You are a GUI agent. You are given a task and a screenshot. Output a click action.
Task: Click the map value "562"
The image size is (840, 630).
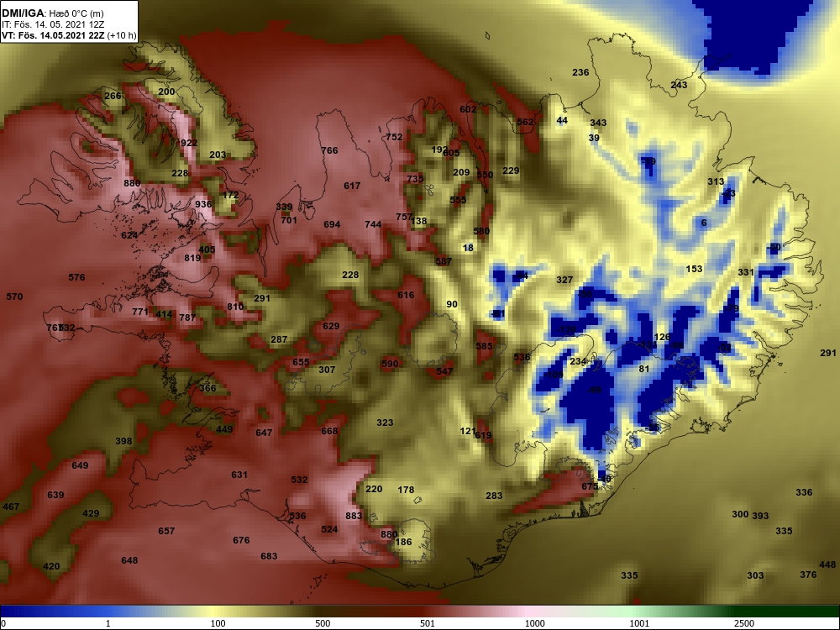point(525,122)
